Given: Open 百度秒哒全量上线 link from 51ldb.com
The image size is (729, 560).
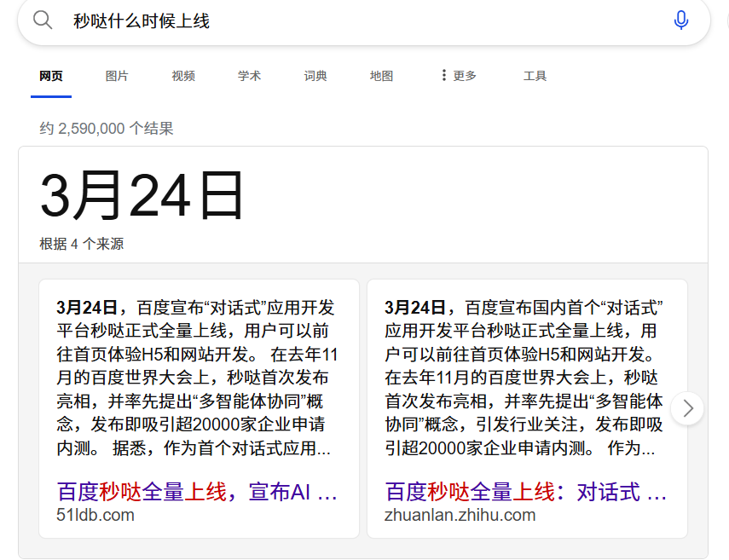Looking at the screenshot, I should click(x=197, y=492).
